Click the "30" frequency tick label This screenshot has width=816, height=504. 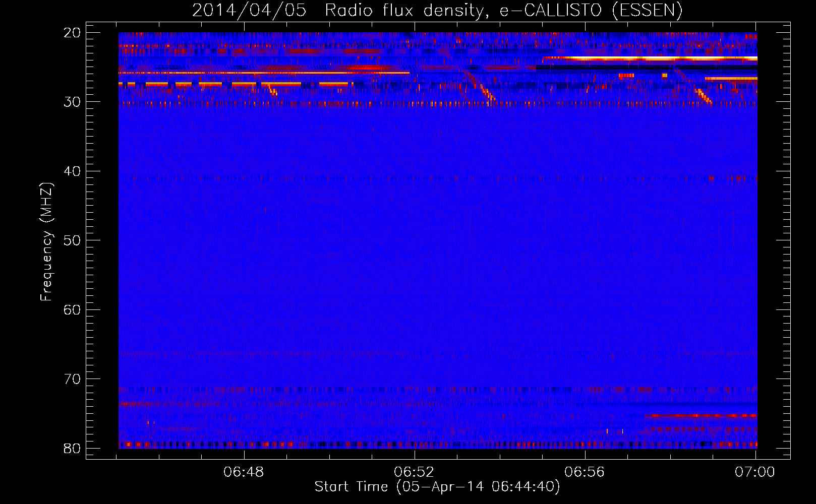(x=72, y=102)
